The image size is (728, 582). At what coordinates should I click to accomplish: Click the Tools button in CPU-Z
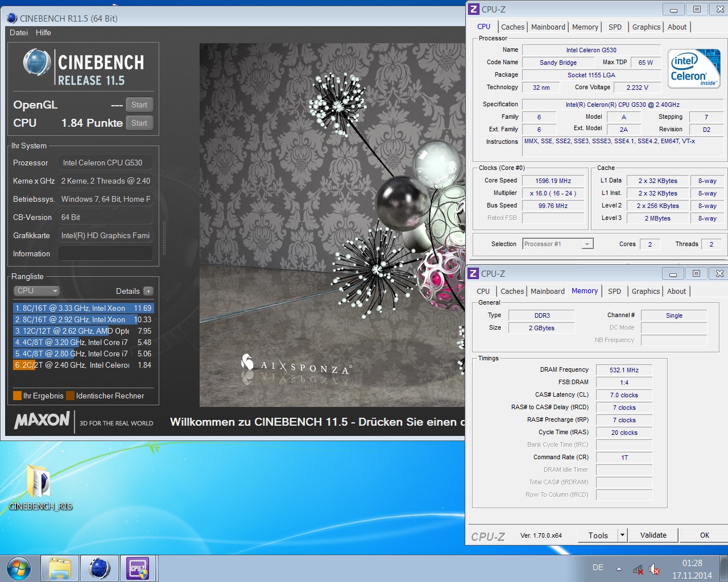pyautogui.click(x=598, y=535)
